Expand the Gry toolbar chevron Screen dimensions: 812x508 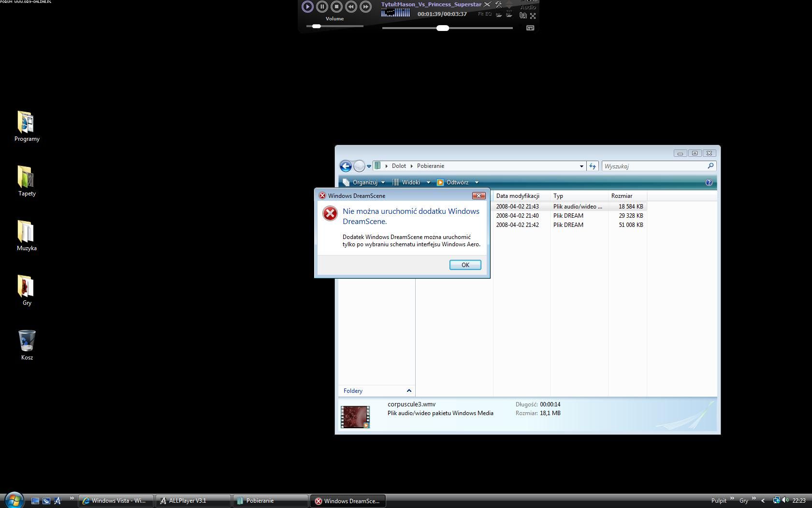coord(754,498)
